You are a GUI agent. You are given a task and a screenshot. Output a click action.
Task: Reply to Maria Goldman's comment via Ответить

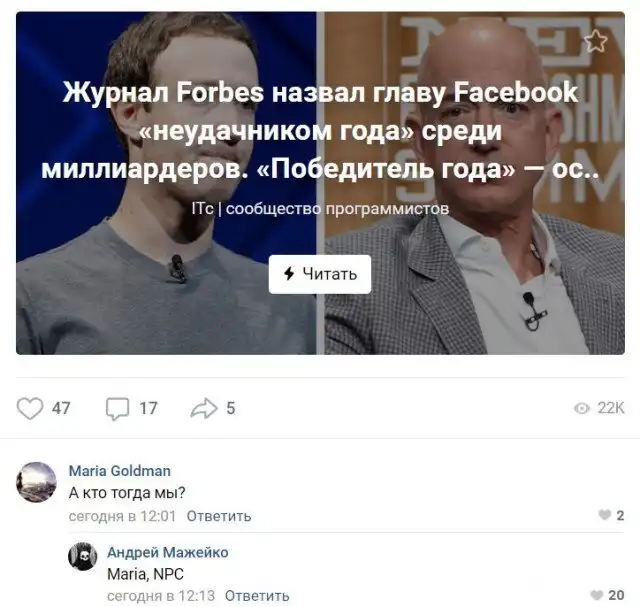[219, 516]
